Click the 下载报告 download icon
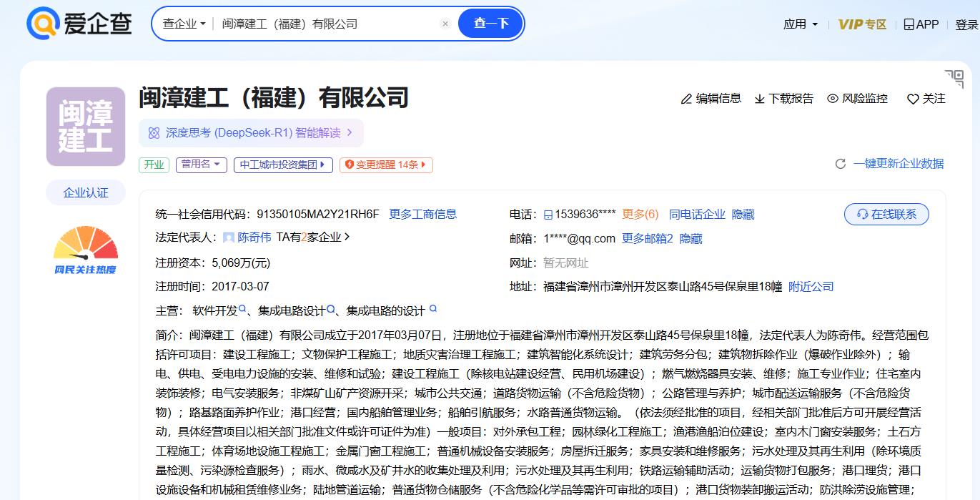This screenshot has height=500, width=980. [760, 99]
